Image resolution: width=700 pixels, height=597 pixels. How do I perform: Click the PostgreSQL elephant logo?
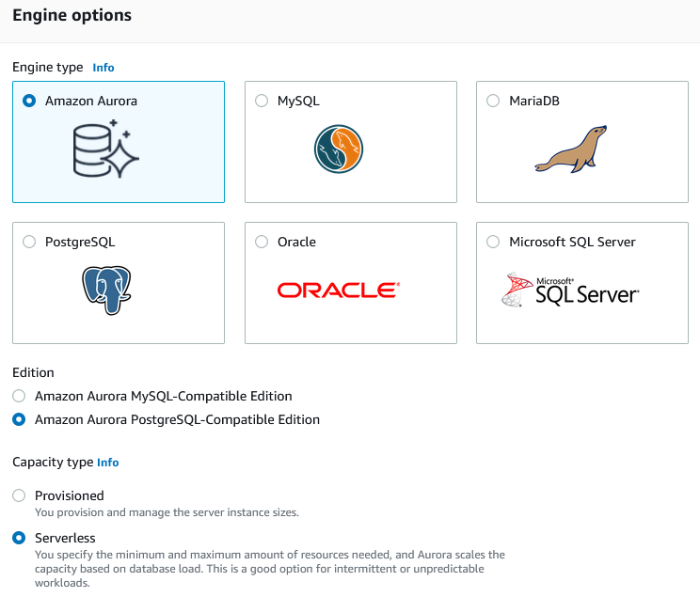[x=106, y=290]
